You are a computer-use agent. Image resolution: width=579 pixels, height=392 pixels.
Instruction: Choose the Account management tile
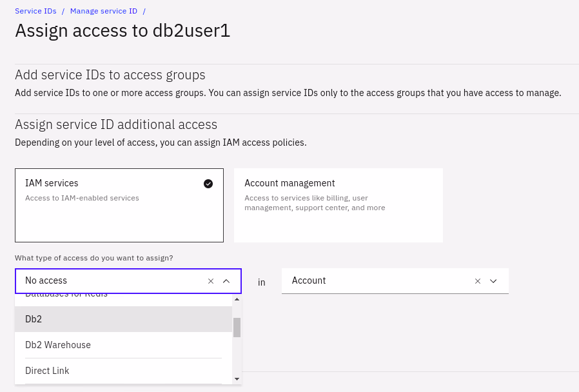click(x=338, y=205)
